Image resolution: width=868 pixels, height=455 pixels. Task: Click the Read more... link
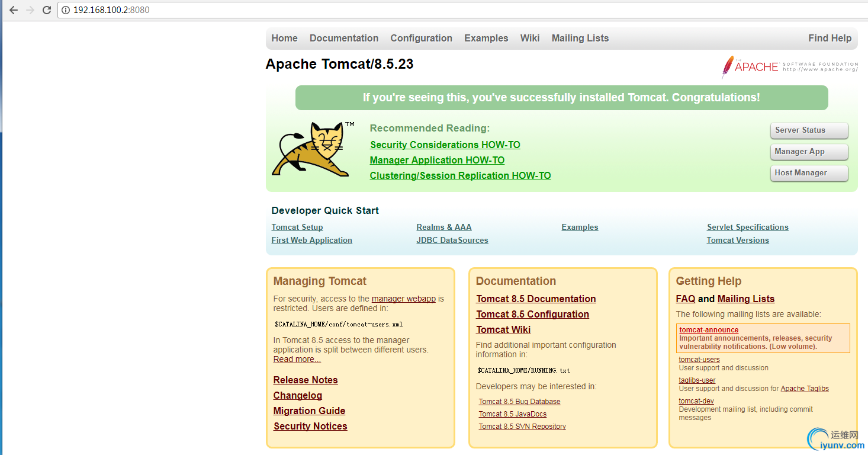[297, 359]
